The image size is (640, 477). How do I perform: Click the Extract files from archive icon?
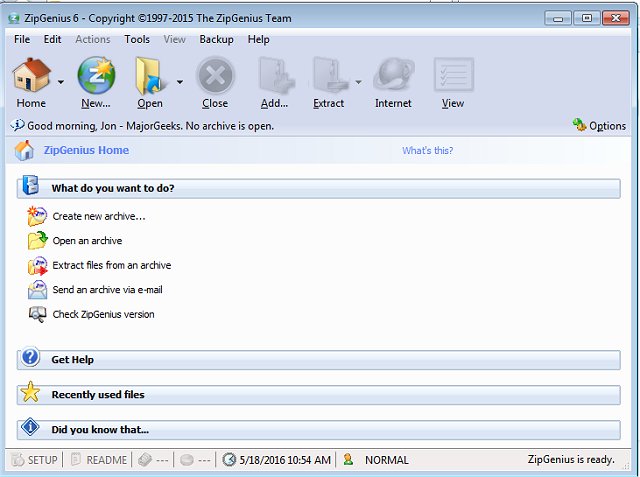(x=38, y=265)
